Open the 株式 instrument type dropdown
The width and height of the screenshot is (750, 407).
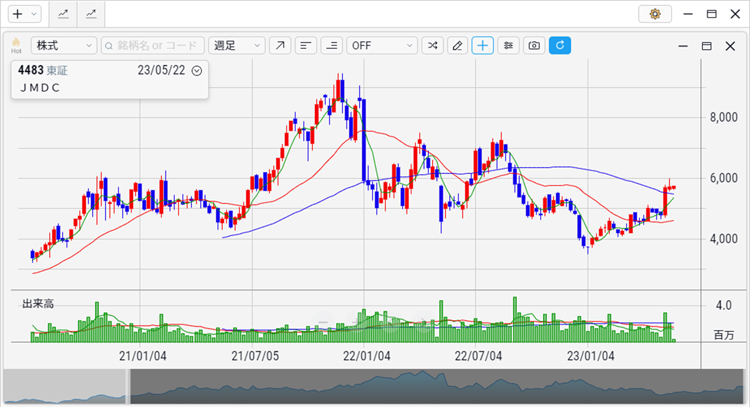click(63, 46)
